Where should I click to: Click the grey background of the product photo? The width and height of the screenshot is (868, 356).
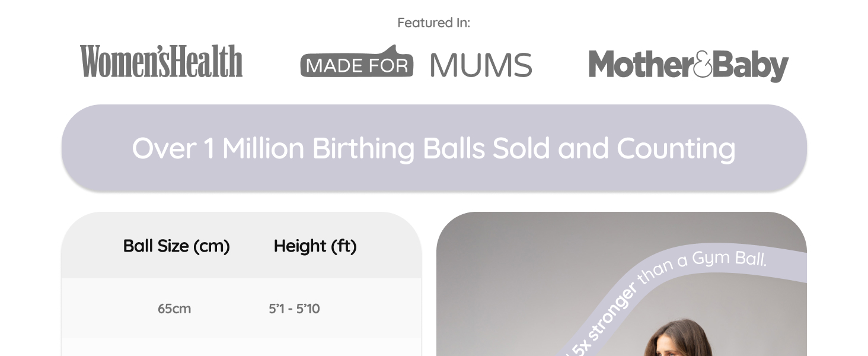coord(504,267)
